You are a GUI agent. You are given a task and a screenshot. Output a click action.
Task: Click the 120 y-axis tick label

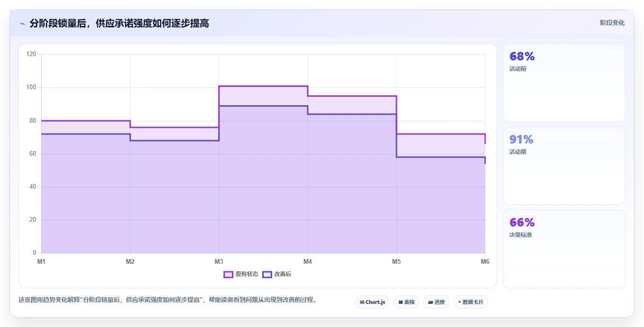[31, 54]
